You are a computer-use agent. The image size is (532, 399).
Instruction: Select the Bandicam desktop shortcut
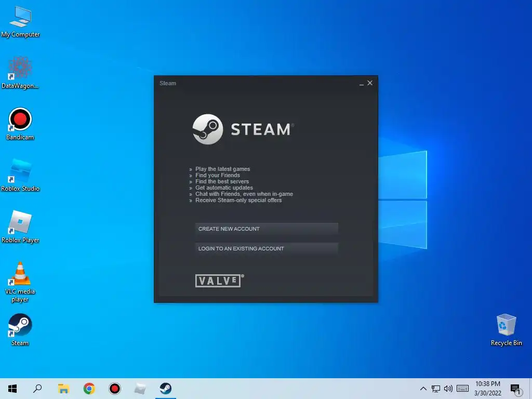pos(20,124)
